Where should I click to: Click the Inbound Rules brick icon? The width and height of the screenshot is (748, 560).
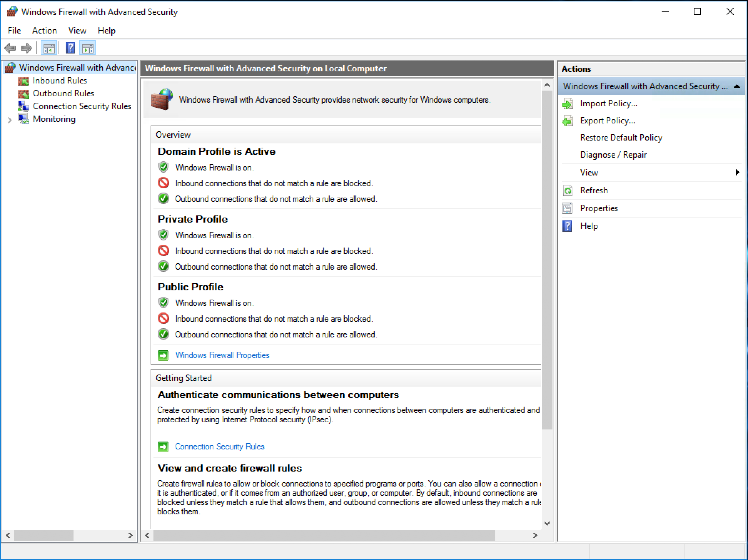pyautogui.click(x=24, y=81)
